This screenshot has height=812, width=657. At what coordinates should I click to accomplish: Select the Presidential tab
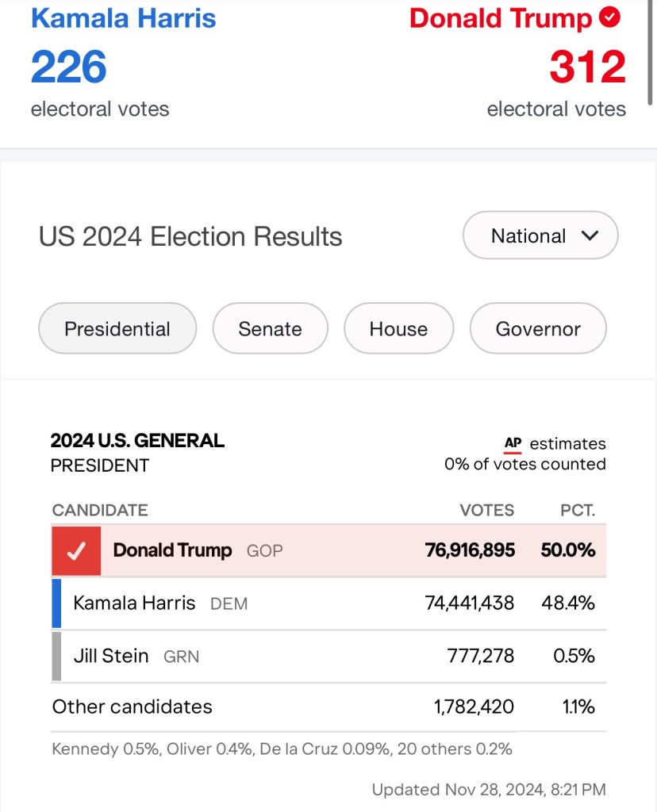117,328
